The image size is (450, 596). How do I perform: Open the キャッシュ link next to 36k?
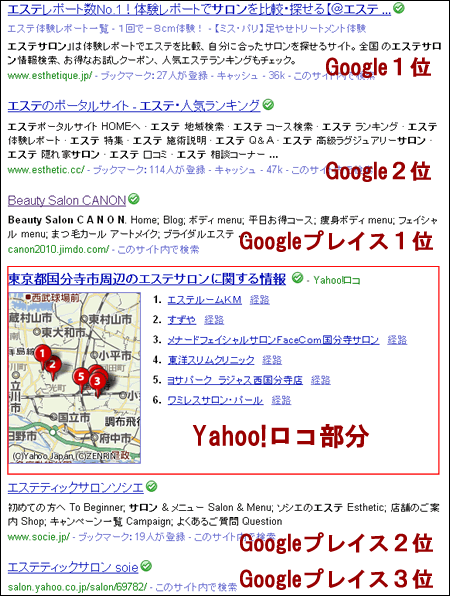tap(238, 75)
